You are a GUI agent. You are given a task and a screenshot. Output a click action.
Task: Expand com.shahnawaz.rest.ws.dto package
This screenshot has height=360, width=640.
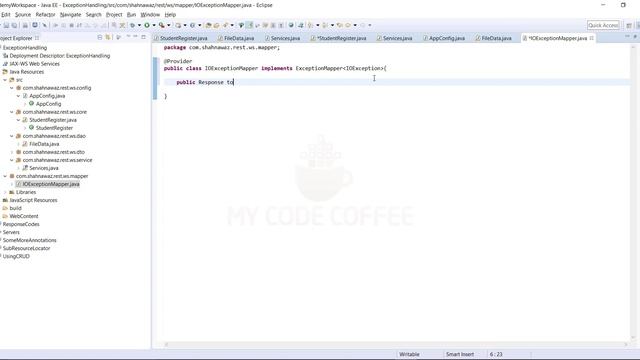[12, 152]
